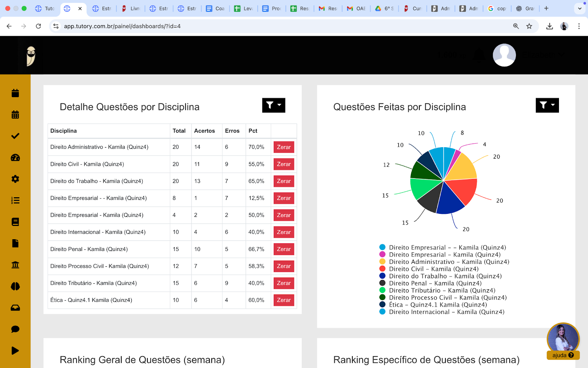Bookmark this page with the star
Viewport: 588px width, 368px height.
(x=529, y=26)
